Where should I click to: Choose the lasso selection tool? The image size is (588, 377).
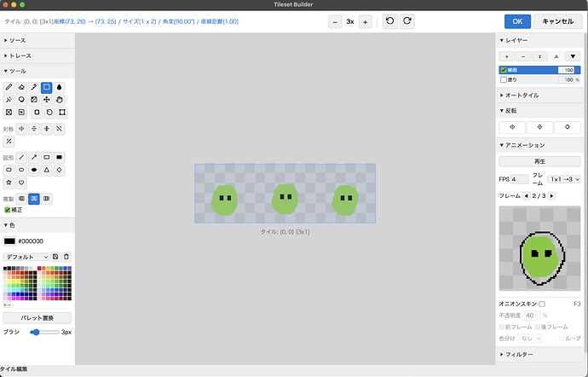point(21,100)
